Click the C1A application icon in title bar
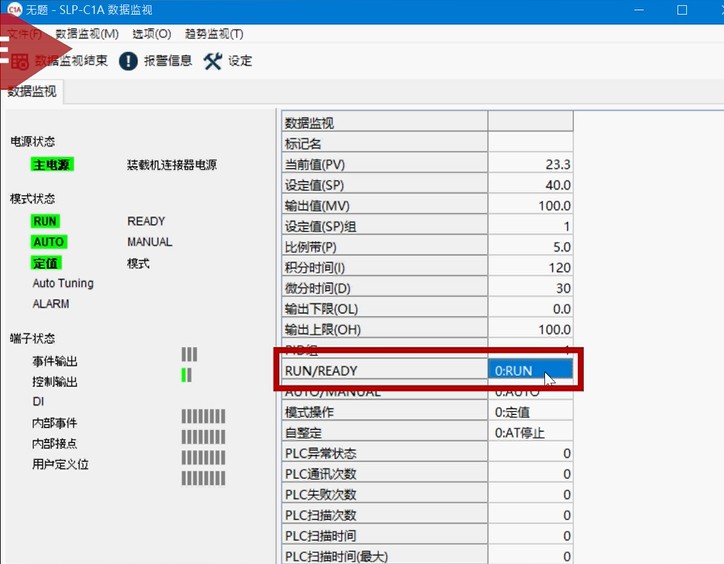 (15, 10)
